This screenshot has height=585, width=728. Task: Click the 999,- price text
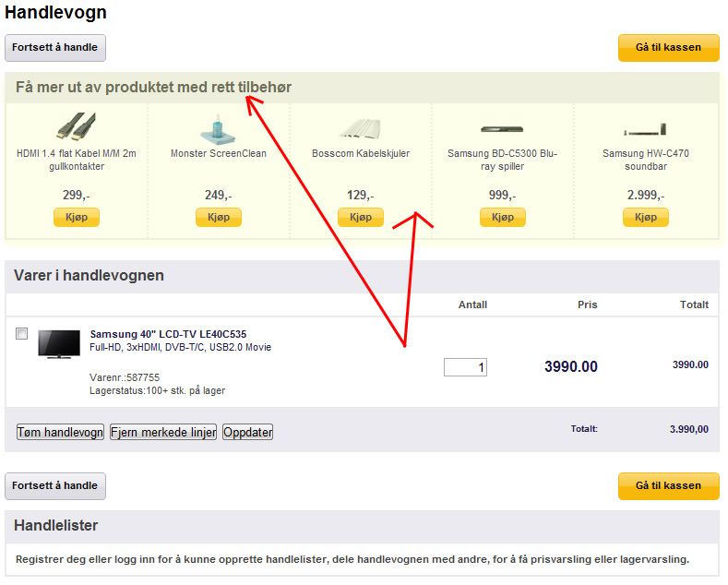click(502, 195)
